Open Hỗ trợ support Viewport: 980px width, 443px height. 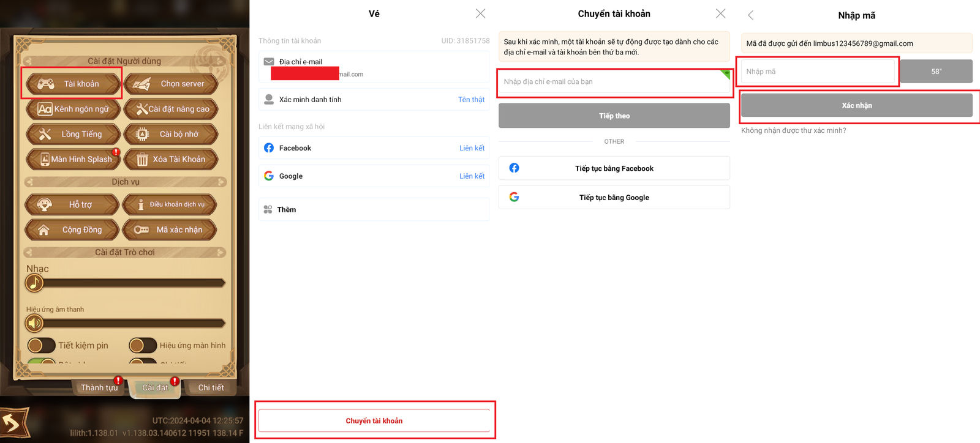point(72,204)
